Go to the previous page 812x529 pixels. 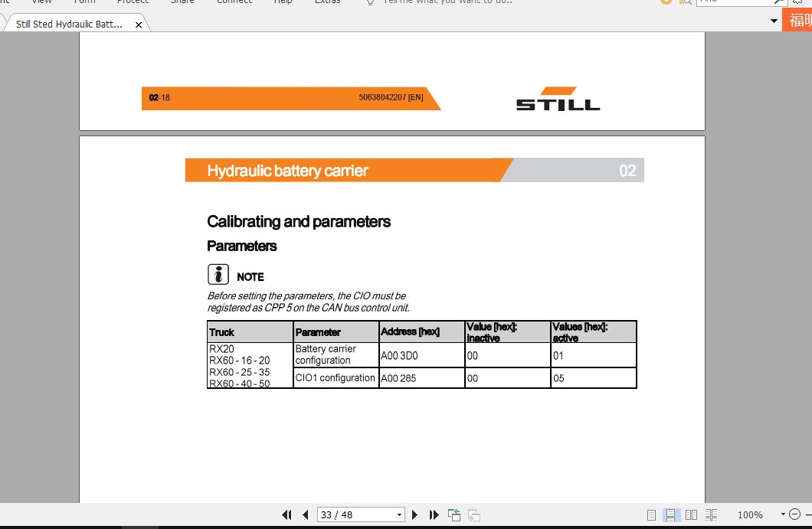tap(305, 514)
